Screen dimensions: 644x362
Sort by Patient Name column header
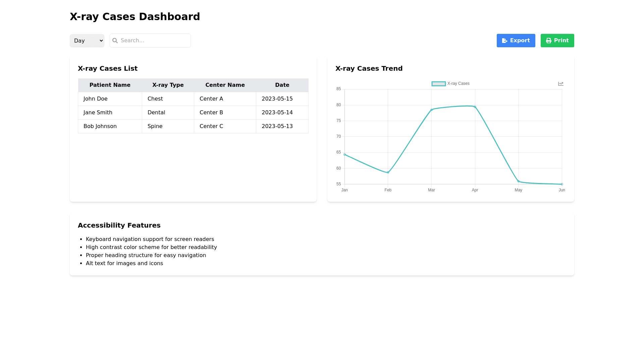point(110,85)
